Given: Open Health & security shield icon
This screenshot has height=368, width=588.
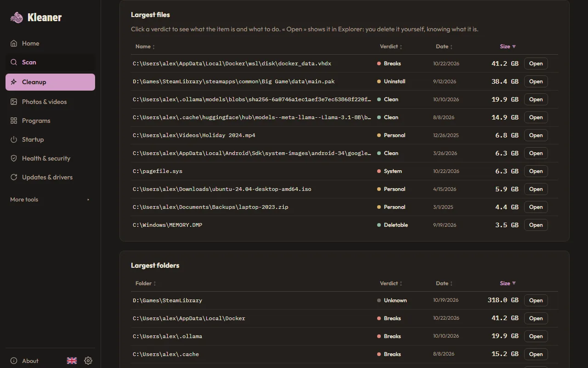Looking at the screenshot, I should click(x=14, y=158).
